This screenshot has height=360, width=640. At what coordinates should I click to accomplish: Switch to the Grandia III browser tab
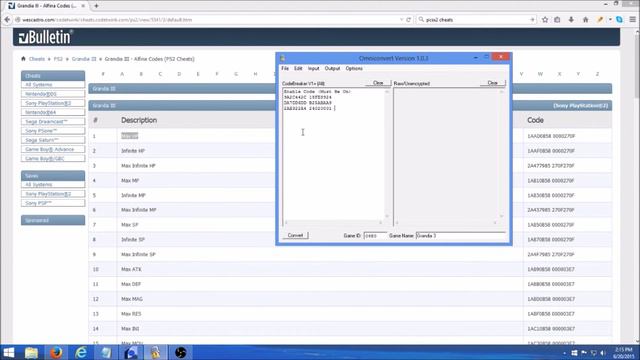tap(46, 6)
